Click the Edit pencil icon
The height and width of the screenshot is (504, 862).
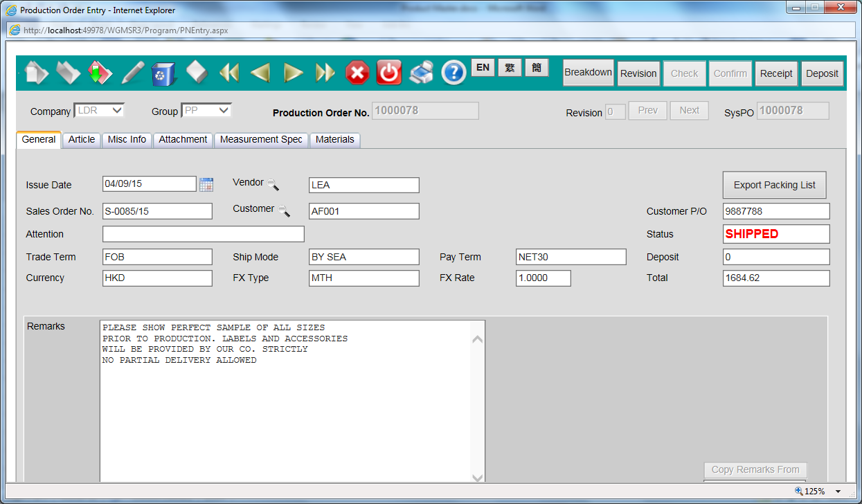click(x=133, y=73)
